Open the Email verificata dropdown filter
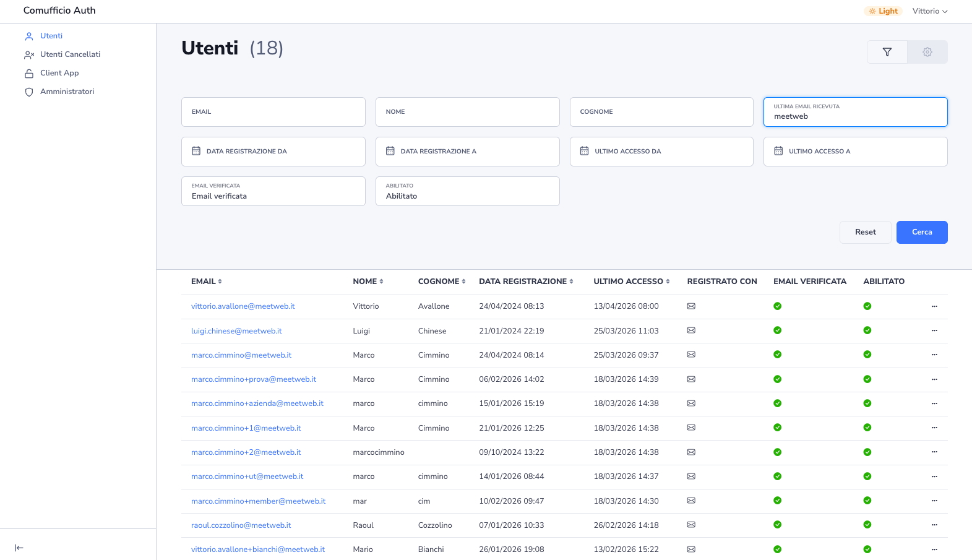 click(x=273, y=191)
